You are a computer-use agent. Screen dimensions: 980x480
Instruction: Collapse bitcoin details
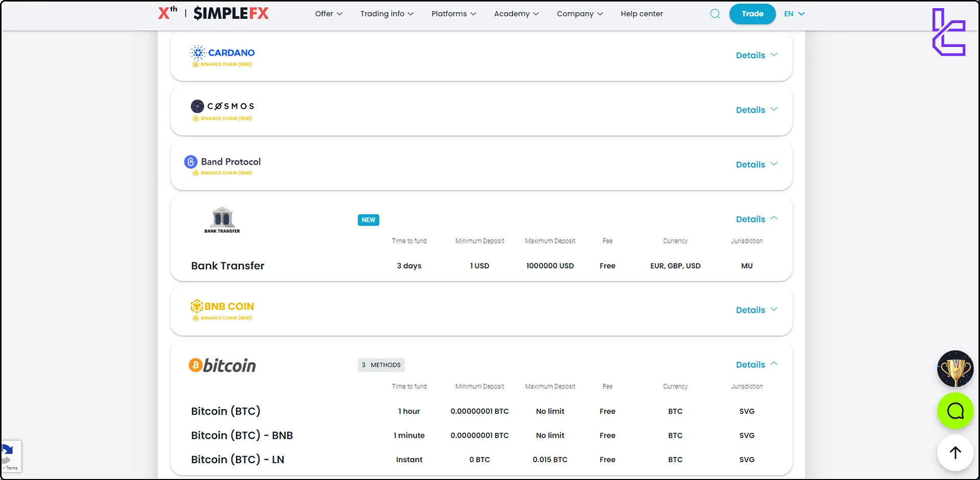[x=756, y=364]
